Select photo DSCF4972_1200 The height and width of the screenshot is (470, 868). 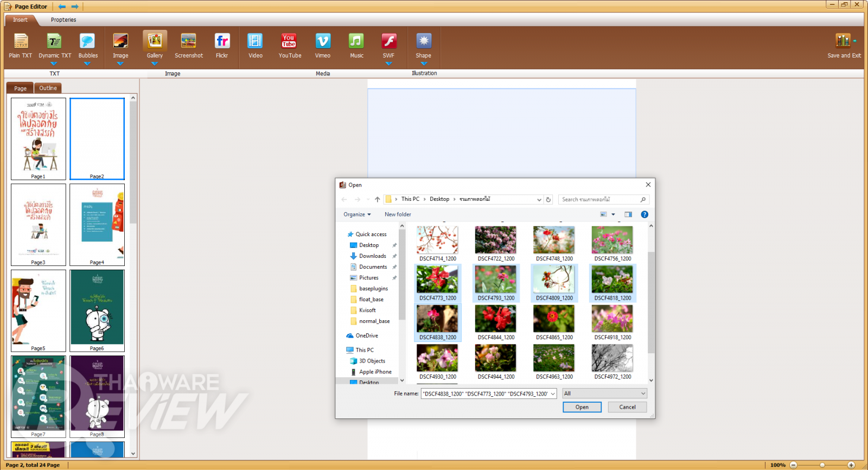(612, 361)
